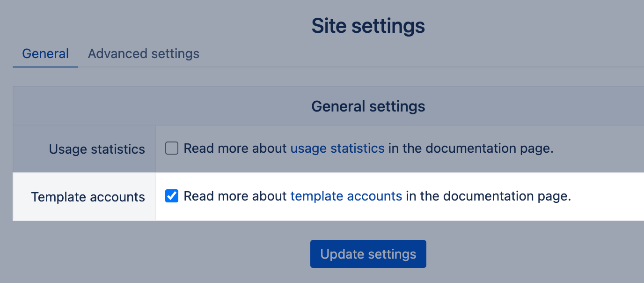
Task: Switch to the Advanced settings tab
Action: (x=143, y=54)
